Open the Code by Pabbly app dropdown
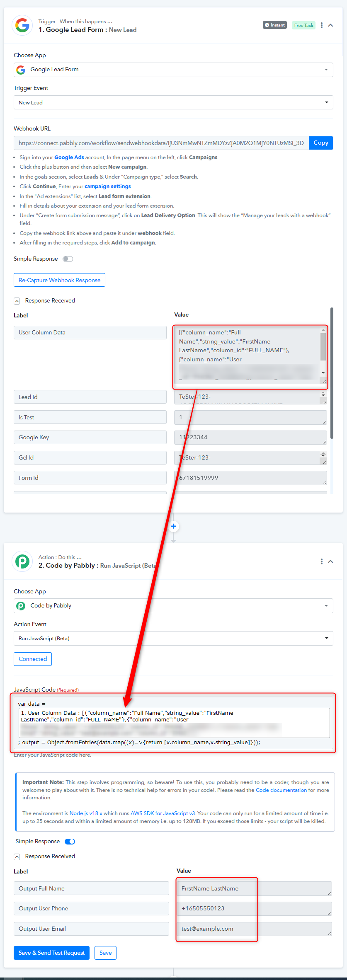Image resolution: width=347 pixels, height=980 pixels. pyautogui.click(x=173, y=606)
